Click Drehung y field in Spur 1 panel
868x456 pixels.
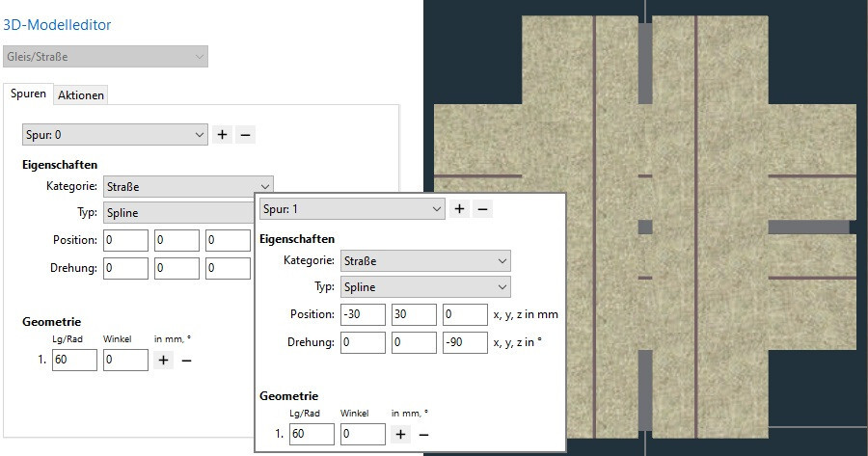[x=414, y=342]
